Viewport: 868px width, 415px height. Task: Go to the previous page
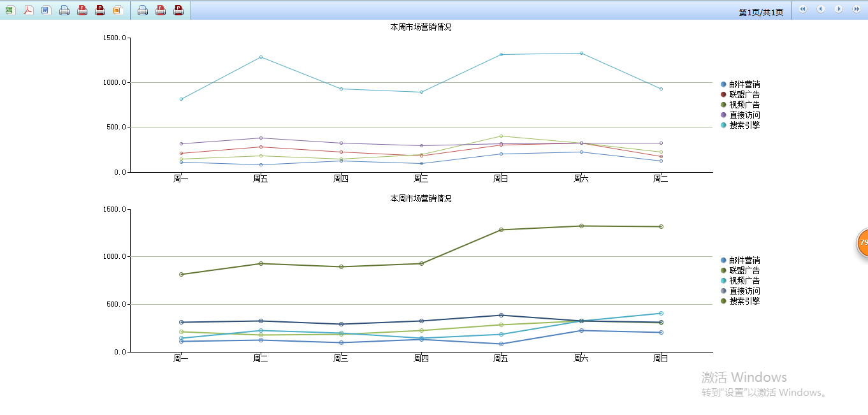pos(821,9)
